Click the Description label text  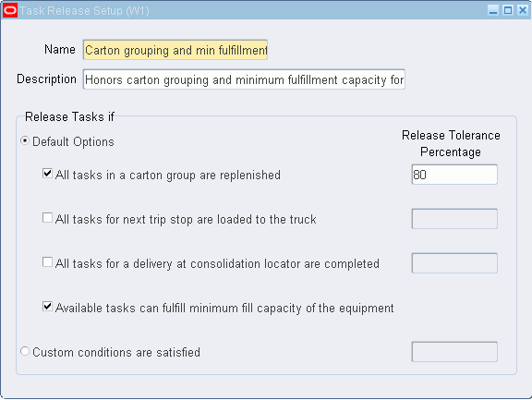(46, 79)
